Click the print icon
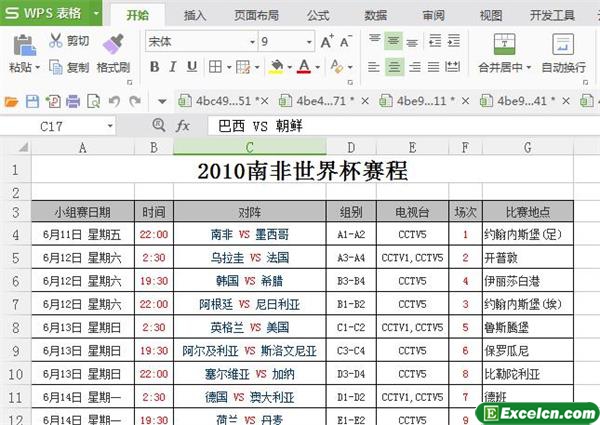The height and width of the screenshot is (425, 600). coord(73,101)
